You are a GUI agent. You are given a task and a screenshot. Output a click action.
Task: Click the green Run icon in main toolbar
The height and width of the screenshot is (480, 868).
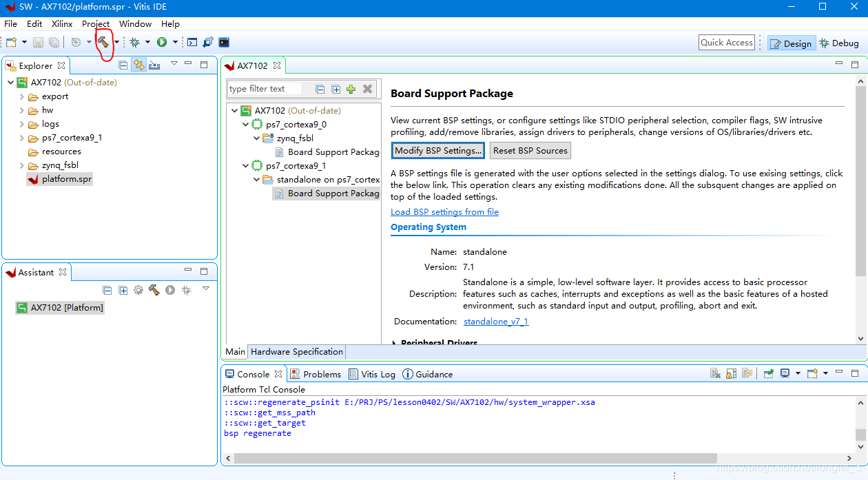pyautogui.click(x=162, y=42)
